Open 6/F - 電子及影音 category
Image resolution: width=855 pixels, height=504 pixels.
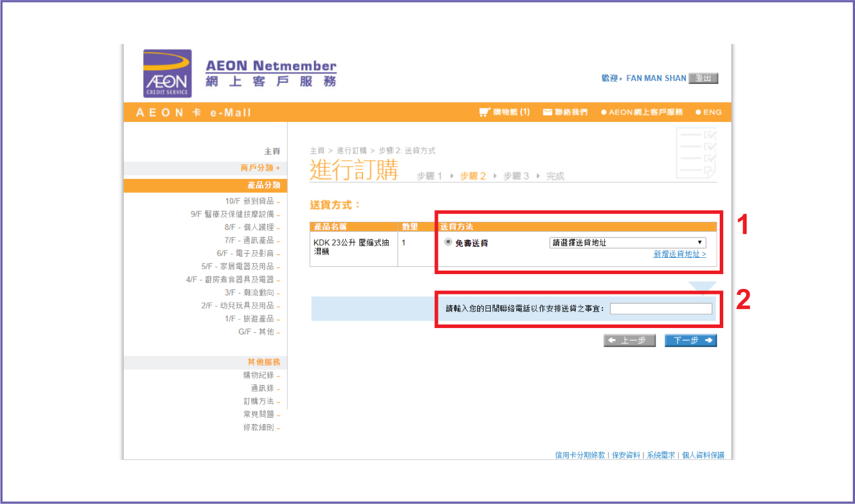click(x=248, y=253)
